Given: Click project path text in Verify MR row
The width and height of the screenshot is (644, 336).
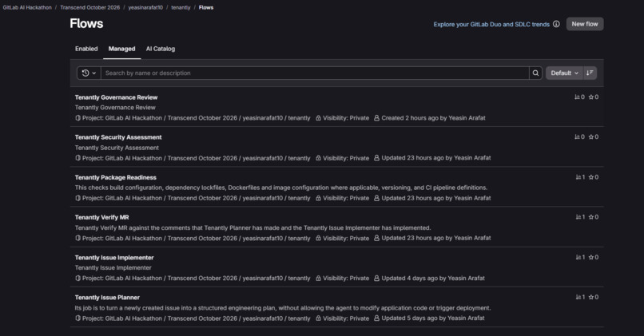Looking at the screenshot, I should [197, 238].
